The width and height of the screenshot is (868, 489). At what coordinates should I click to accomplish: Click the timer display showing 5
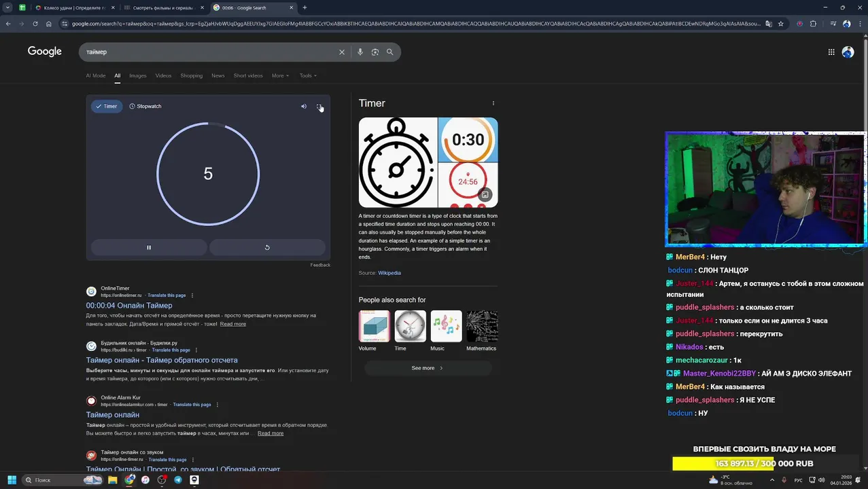click(x=208, y=173)
